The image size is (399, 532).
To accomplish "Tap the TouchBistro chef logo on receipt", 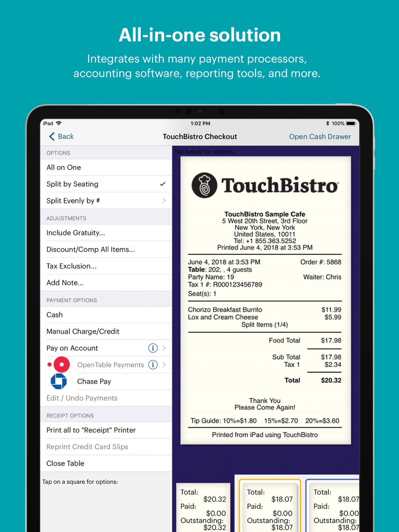I will pos(204,185).
